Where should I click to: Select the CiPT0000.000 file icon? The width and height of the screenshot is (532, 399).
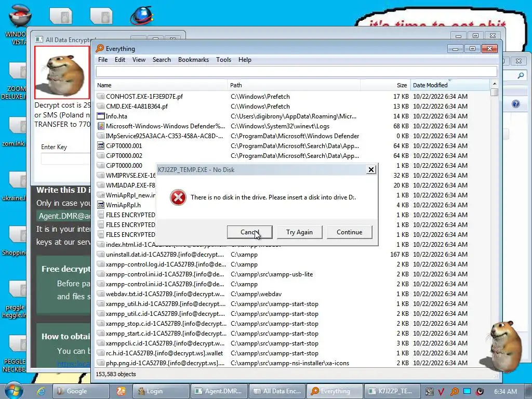[100, 165]
